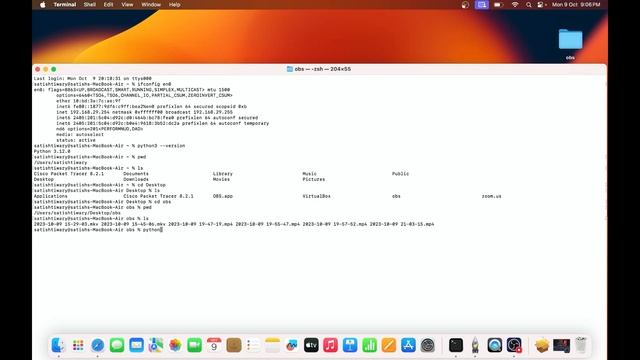The image size is (640, 360).
Task: Open Maps app in the dock
Action: tap(156, 345)
